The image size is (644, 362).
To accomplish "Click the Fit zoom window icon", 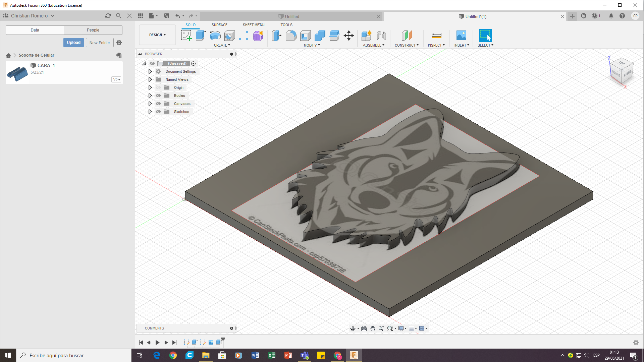I will [390, 328].
